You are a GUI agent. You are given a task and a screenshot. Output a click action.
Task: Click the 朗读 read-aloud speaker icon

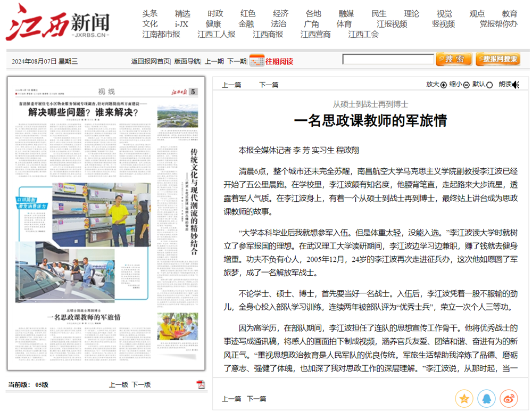(516, 85)
